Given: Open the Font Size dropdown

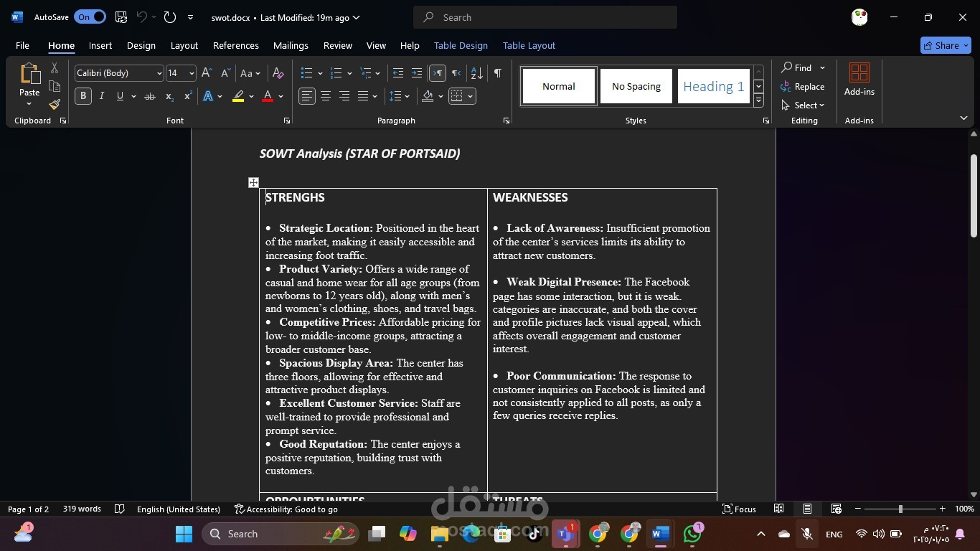Looking at the screenshot, I should pyautogui.click(x=192, y=73).
